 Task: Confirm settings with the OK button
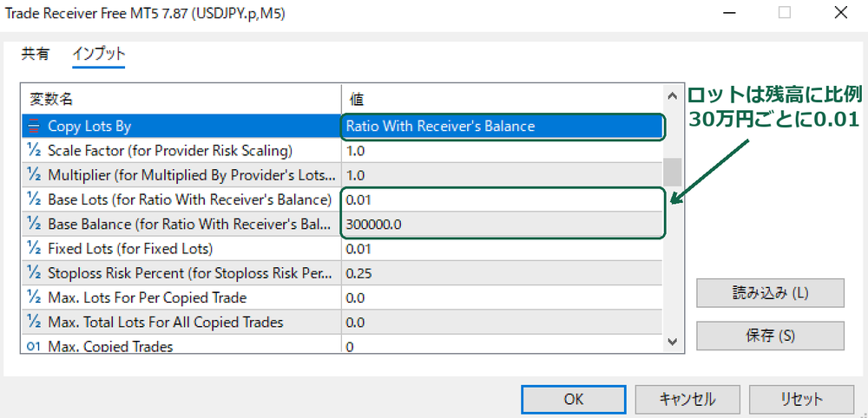(x=574, y=399)
